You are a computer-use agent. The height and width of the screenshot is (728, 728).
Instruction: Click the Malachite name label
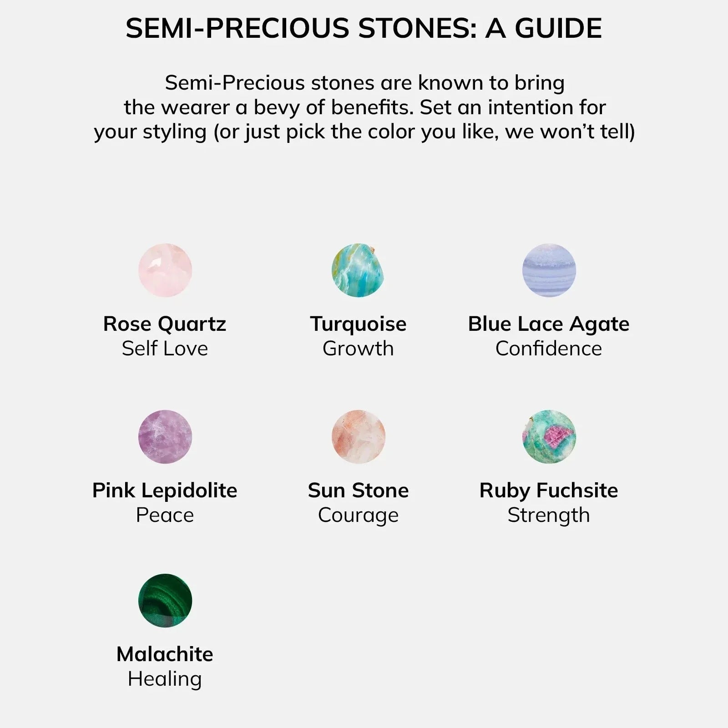165,654
